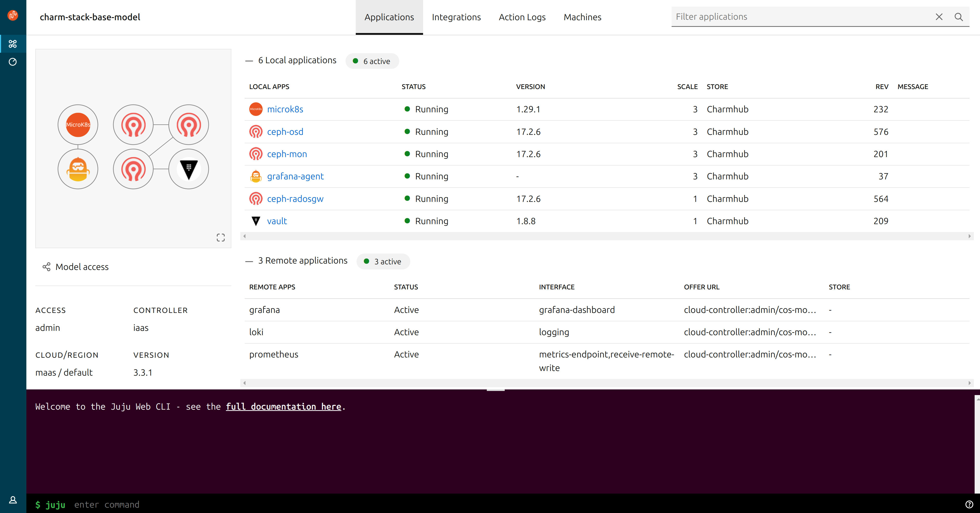Viewport: 980px width, 513px height.
Task: Click the Web CLI resize handle
Action: point(496,390)
